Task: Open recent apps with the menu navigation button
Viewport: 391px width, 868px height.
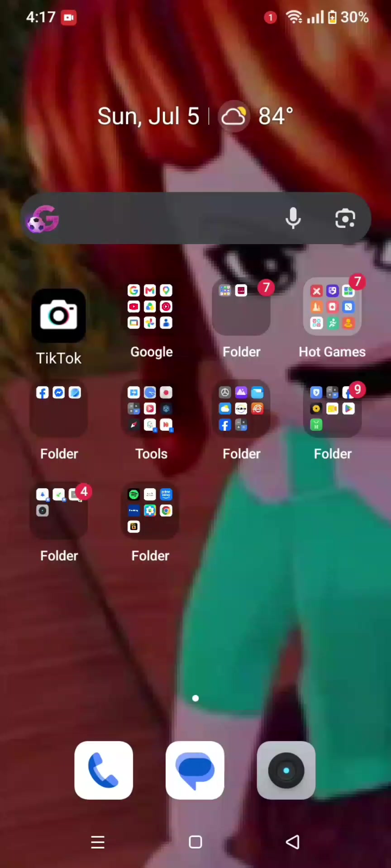Action: click(98, 842)
